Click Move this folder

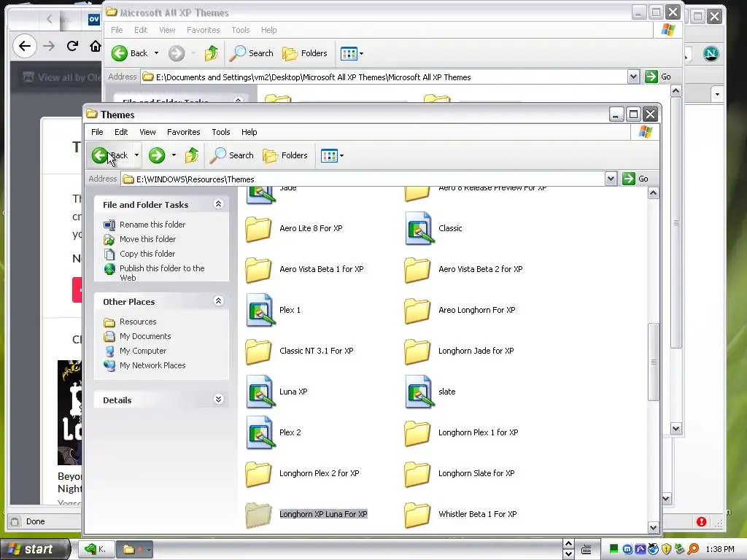point(140,239)
